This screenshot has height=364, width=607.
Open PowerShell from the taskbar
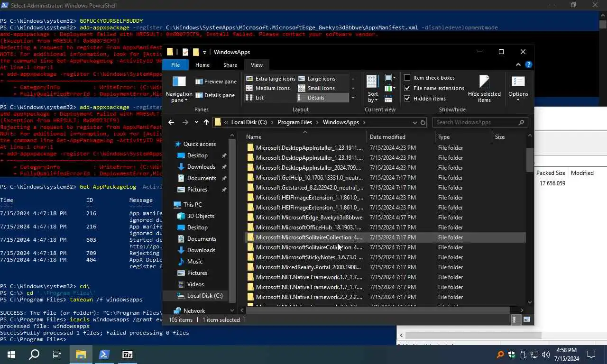[x=104, y=355]
